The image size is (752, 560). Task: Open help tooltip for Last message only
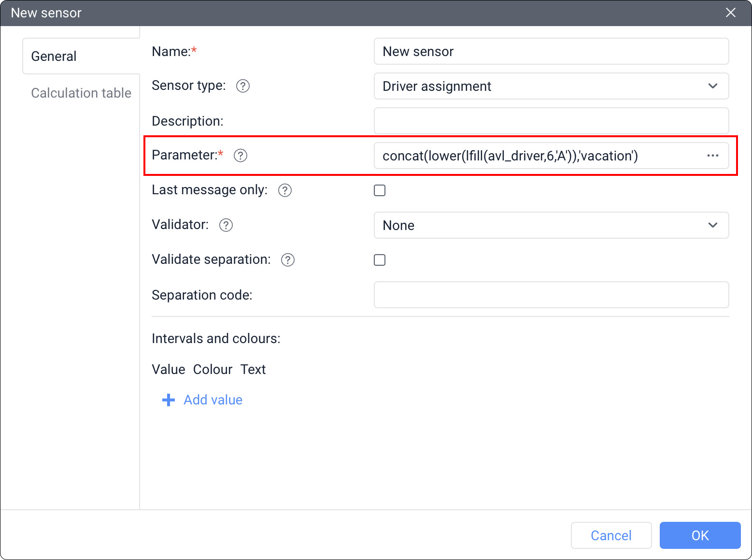[285, 190]
